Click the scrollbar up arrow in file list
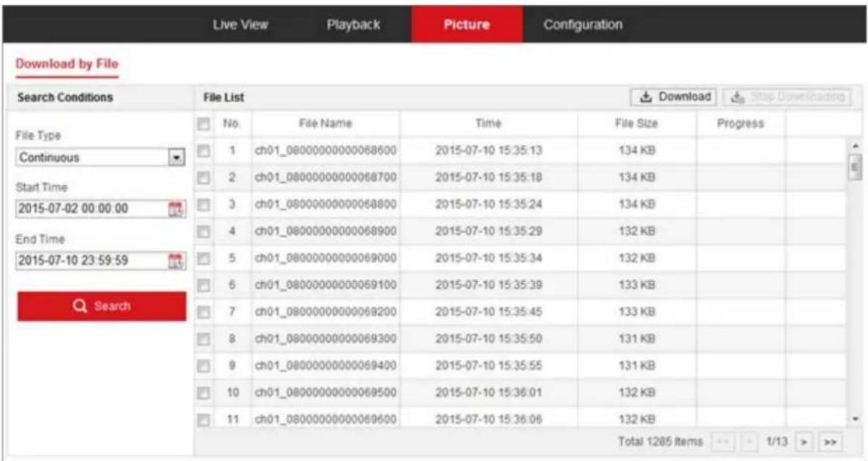868x461 pixels. [856, 146]
